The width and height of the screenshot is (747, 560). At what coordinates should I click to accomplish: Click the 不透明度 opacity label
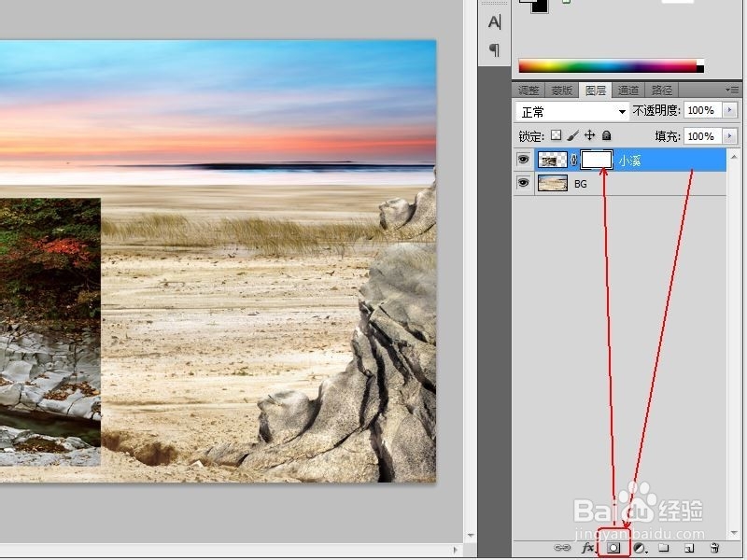coord(656,110)
